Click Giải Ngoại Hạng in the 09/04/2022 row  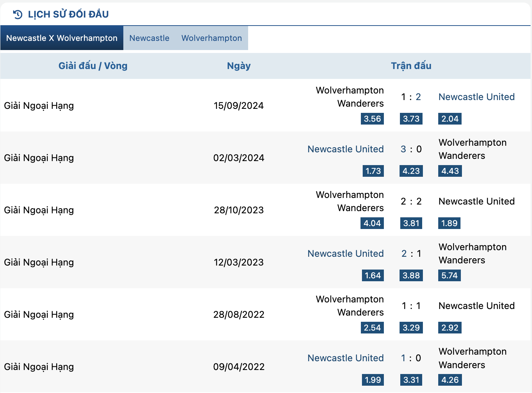(x=39, y=367)
